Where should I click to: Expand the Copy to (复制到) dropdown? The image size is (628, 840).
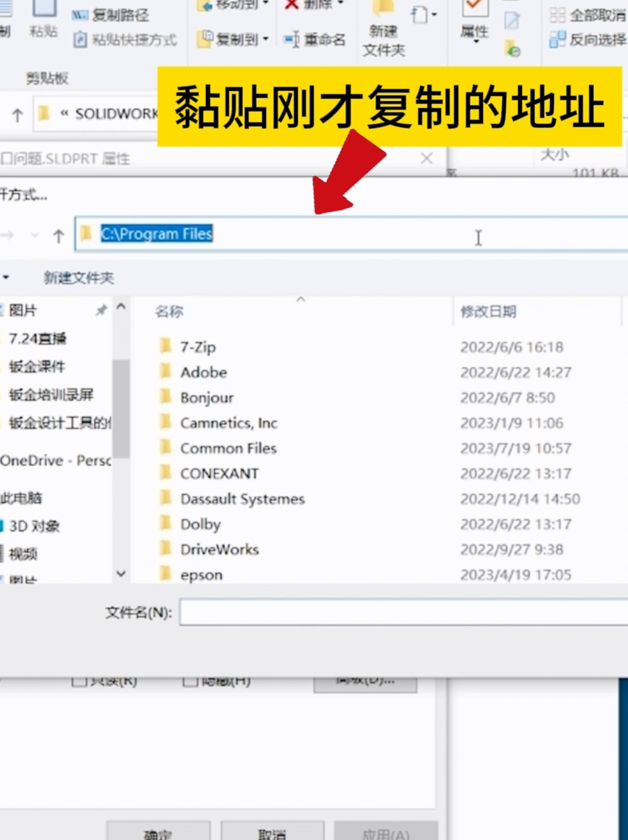266,39
